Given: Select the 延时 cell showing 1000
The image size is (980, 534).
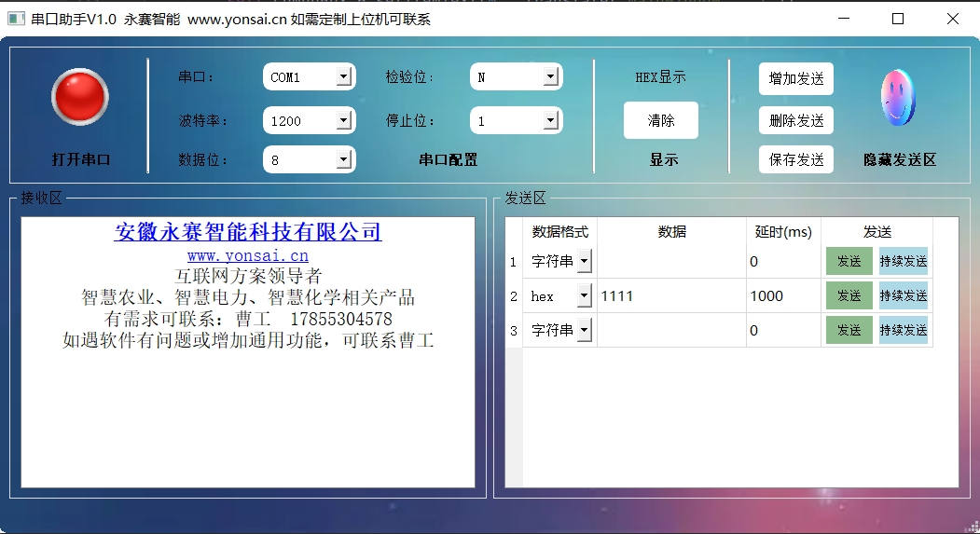Looking at the screenshot, I should click(x=783, y=296).
